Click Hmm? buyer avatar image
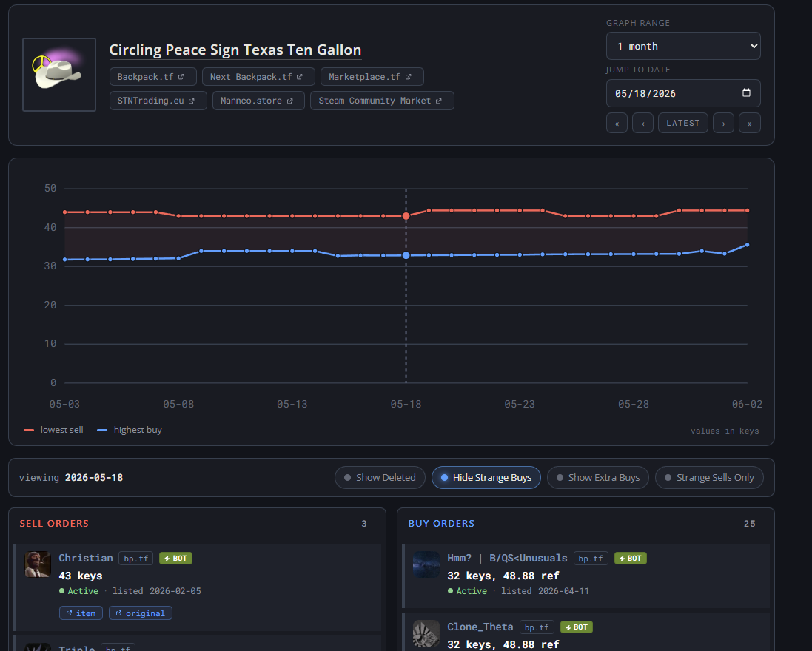The image size is (812, 651). pos(426,564)
